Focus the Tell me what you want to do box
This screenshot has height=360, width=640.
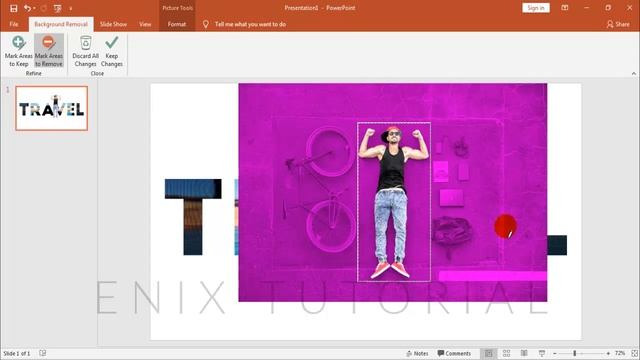250,24
